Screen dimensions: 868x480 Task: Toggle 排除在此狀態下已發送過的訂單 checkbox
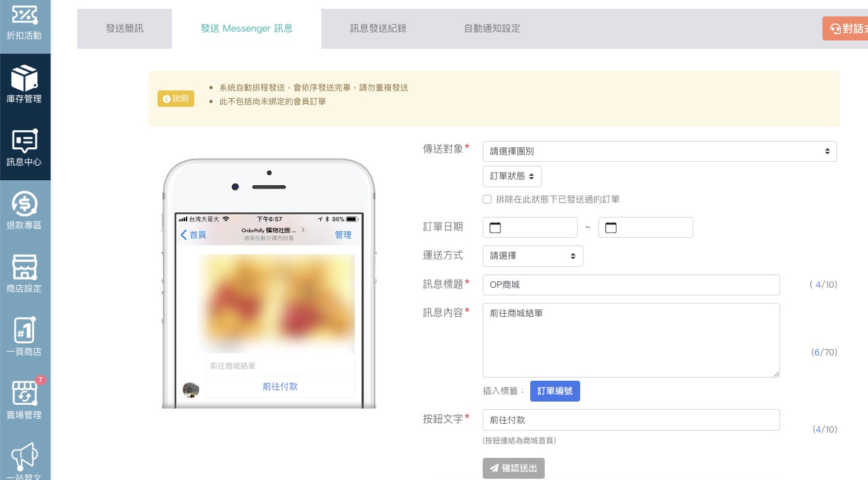tap(487, 199)
